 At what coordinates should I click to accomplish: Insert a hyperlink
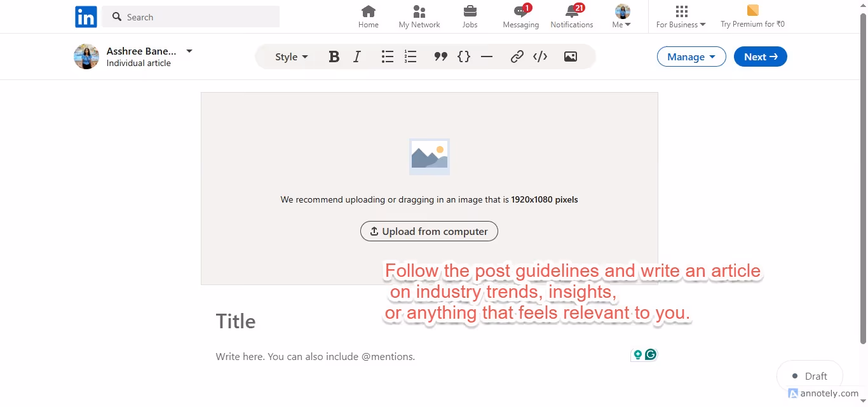[517, 57]
